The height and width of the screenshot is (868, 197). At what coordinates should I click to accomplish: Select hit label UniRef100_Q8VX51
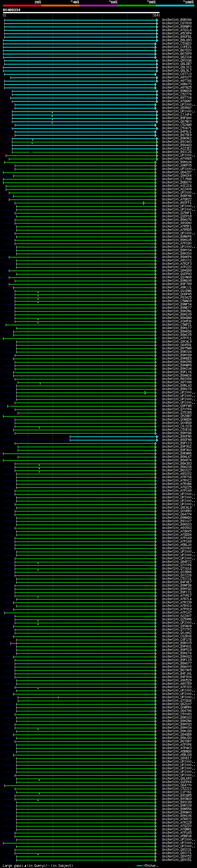tap(176, 860)
